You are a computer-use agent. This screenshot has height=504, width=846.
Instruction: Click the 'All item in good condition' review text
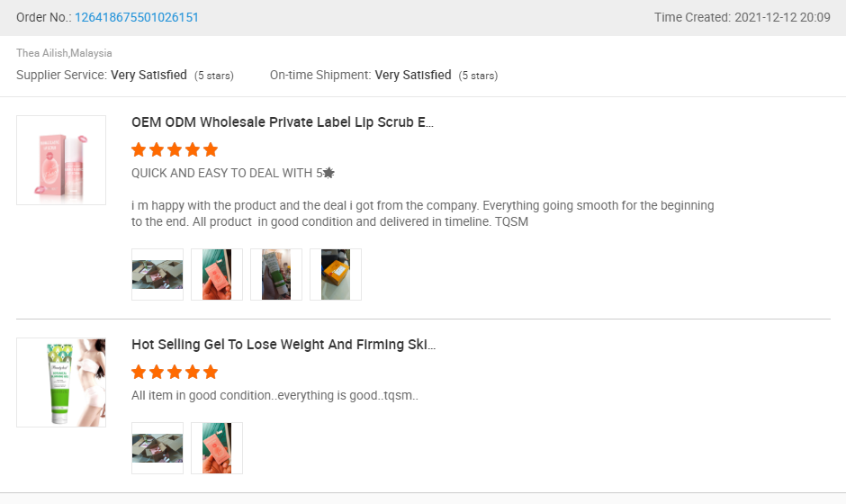[x=274, y=395]
